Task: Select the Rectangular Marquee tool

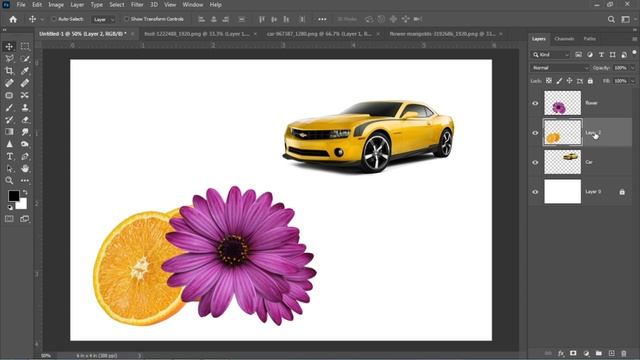Action: (25, 46)
